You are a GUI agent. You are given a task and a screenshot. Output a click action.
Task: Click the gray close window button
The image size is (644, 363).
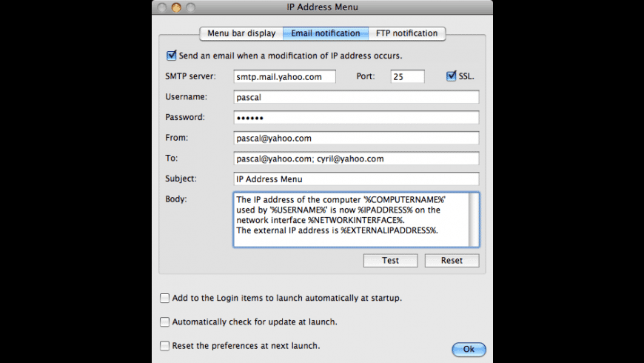[162, 7]
